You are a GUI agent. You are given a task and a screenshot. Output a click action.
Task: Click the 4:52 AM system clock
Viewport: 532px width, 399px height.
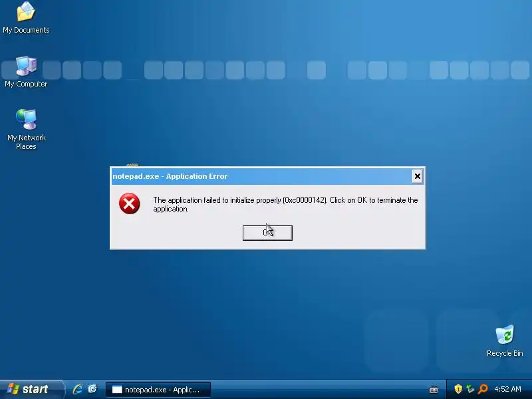click(x=507, y=389)
